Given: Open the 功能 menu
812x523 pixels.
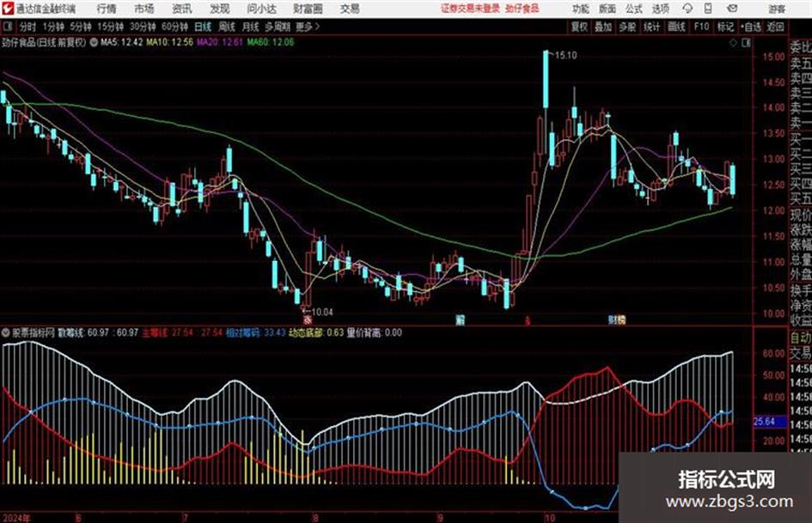Looking at the screenshot, I should point(581,9).
